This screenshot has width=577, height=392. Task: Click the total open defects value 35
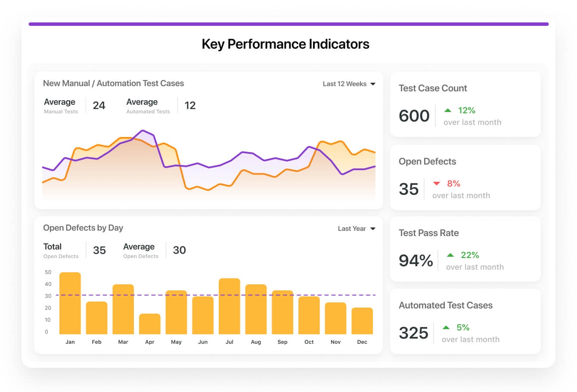99,250
